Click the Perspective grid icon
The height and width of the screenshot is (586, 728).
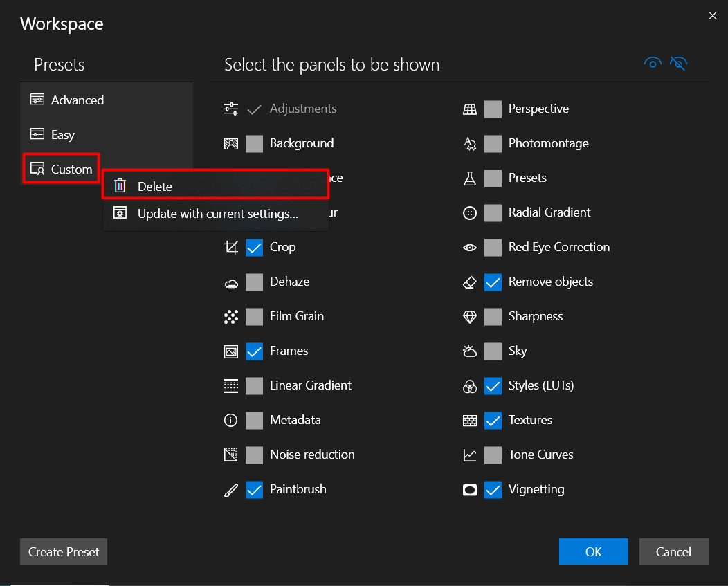tap(470, 109)
